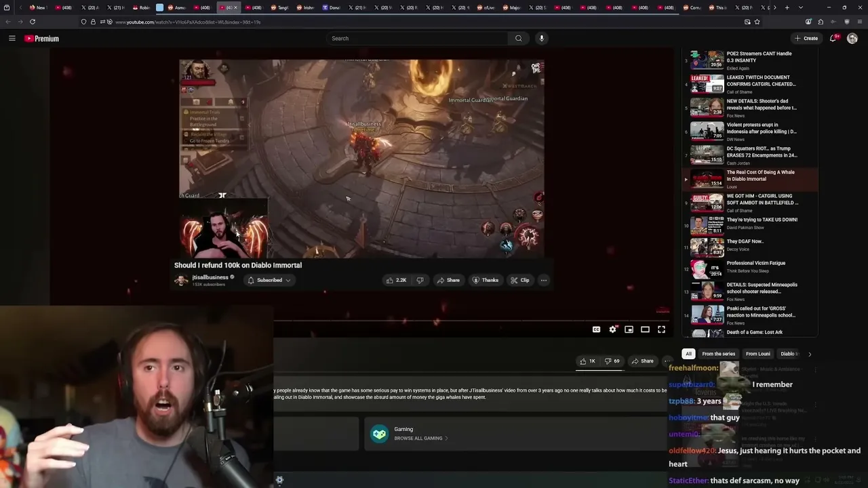Open 'NEW DETAILS: Shooter's dad' video
The image size is (868, 488).
coord(749,108)
